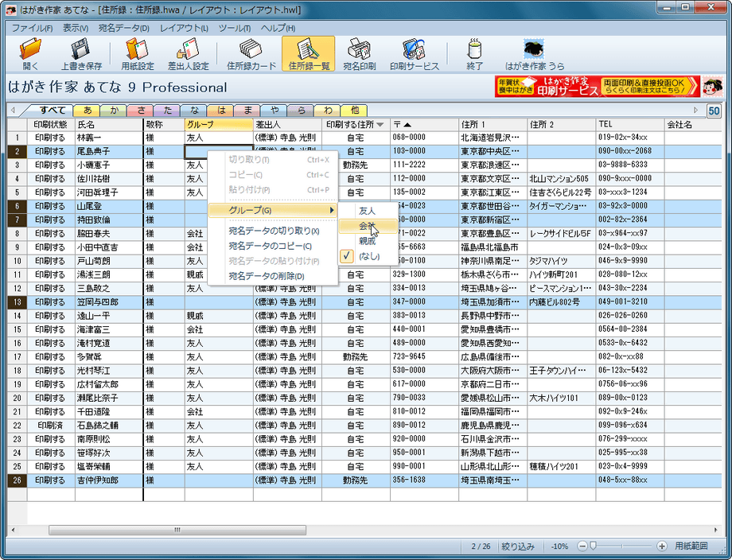Click 宛名データの切り取り in context menu

click(273, 231)
